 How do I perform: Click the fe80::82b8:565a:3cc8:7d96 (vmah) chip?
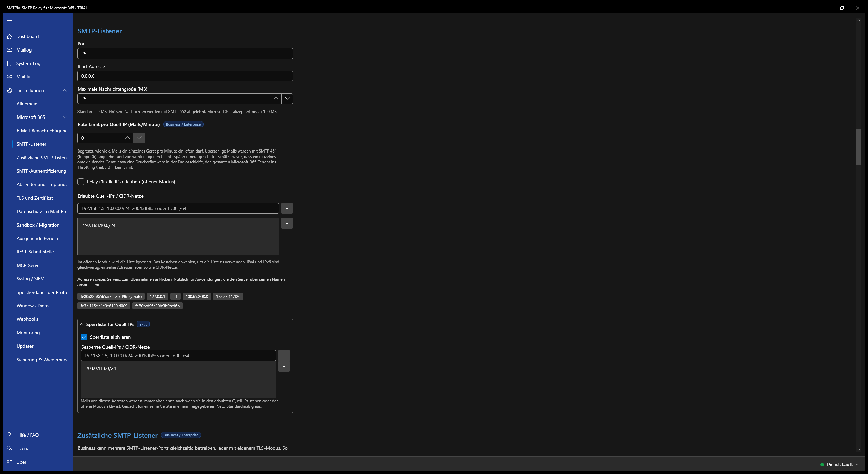point(111,296)
